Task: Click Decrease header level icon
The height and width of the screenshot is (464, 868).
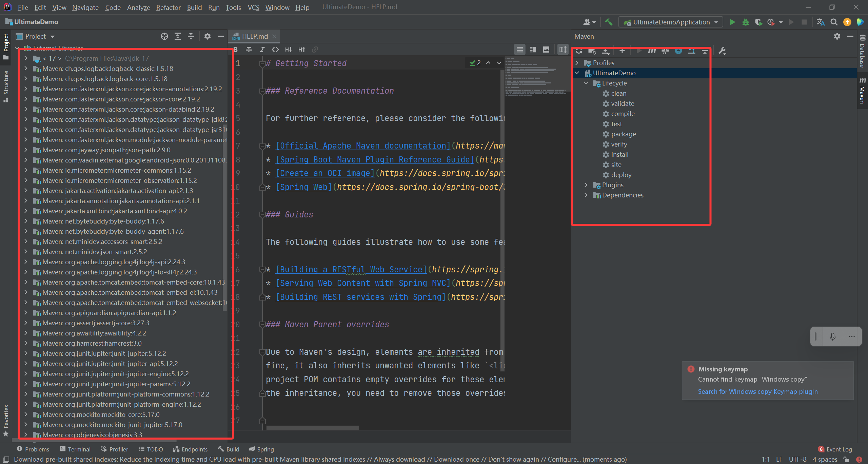Action: [289, 50]
